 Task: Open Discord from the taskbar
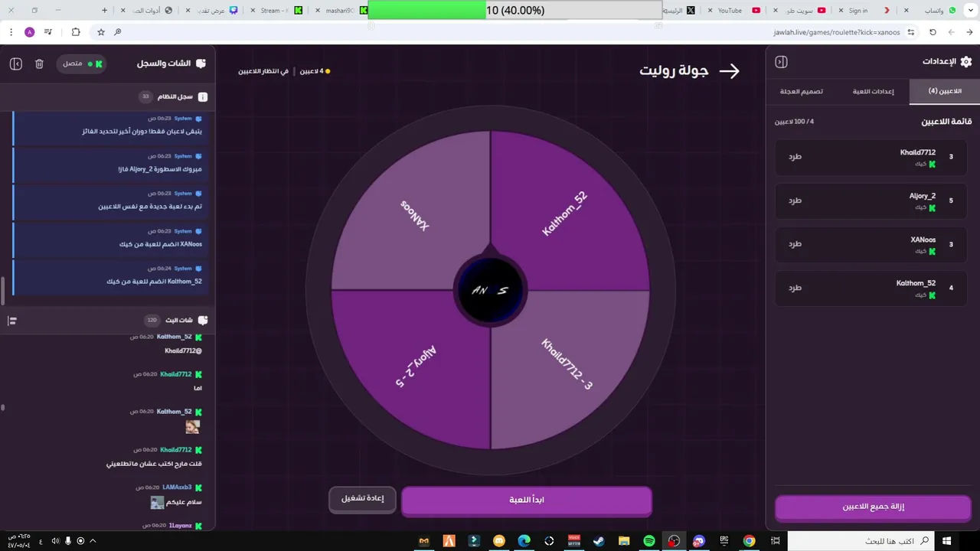(x=698, y=541)
